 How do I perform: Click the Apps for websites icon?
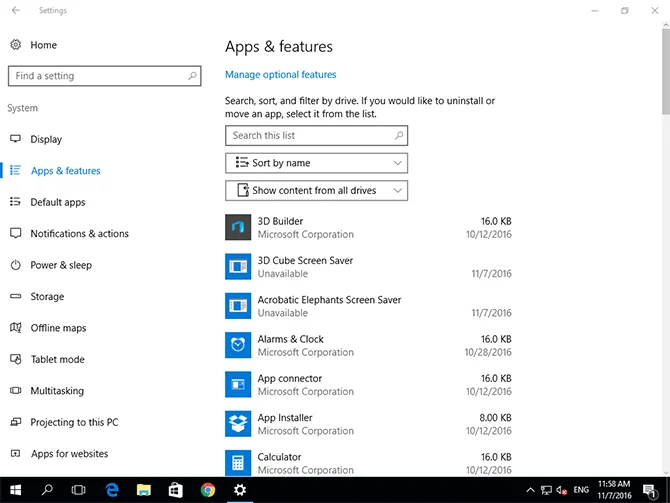(15, 453)
